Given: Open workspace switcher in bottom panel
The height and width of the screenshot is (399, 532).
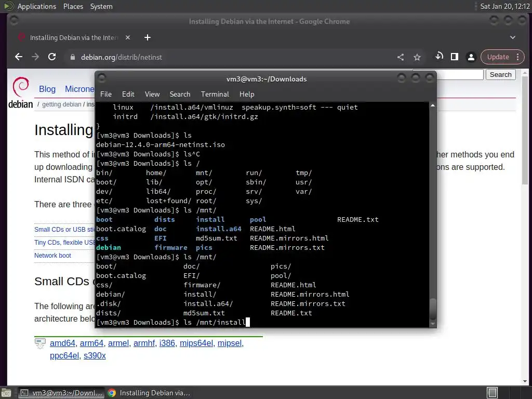Looking at the screenshot, I should 492,393.
